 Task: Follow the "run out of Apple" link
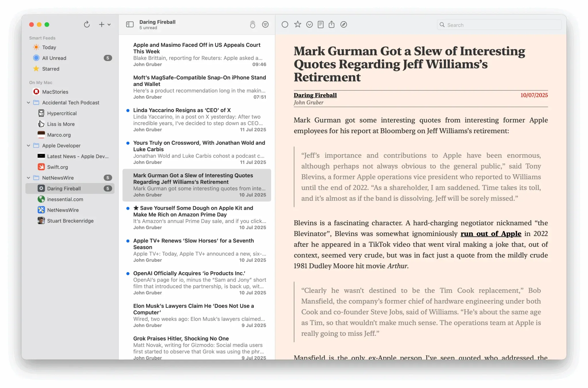point(491,234)
